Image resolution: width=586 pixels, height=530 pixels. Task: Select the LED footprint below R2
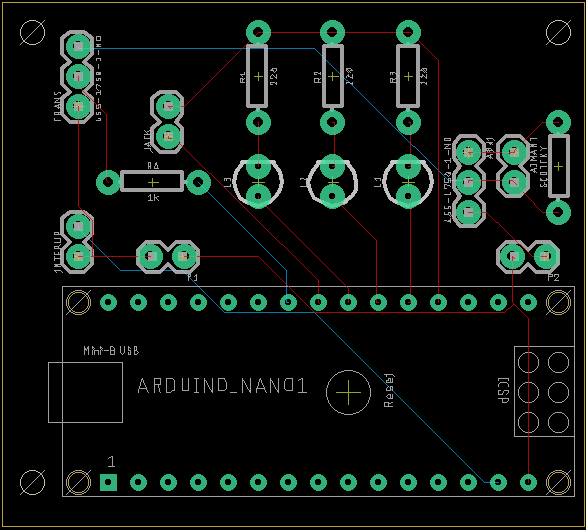[332, 182]
